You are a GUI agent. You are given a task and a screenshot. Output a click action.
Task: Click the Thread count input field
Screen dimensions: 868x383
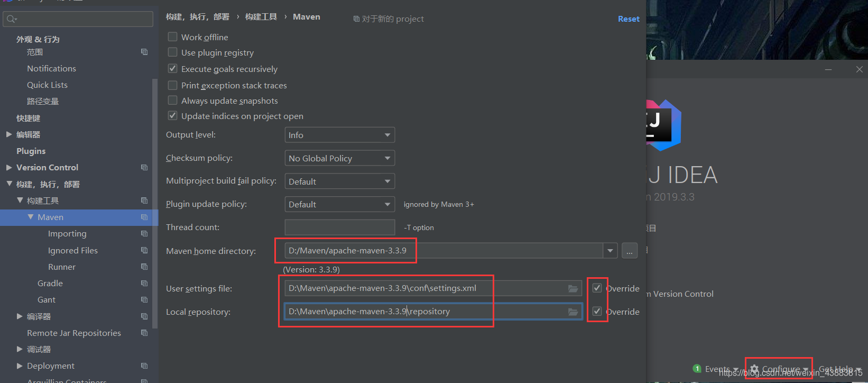coord(339,227)
